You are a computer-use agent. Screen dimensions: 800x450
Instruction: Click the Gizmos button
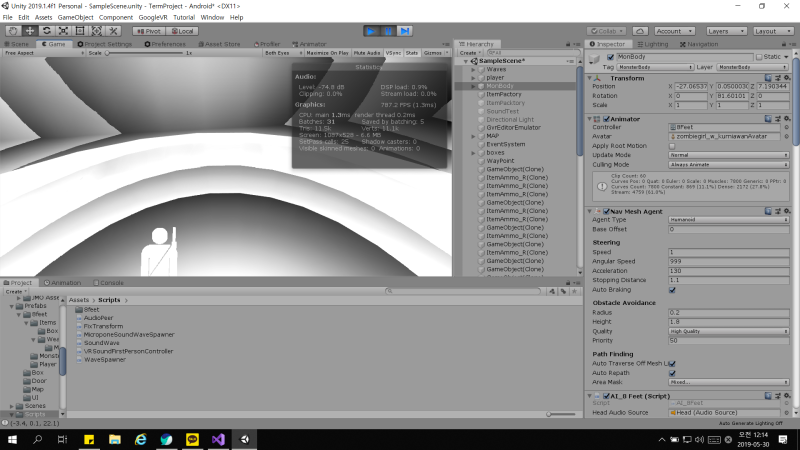433,53
